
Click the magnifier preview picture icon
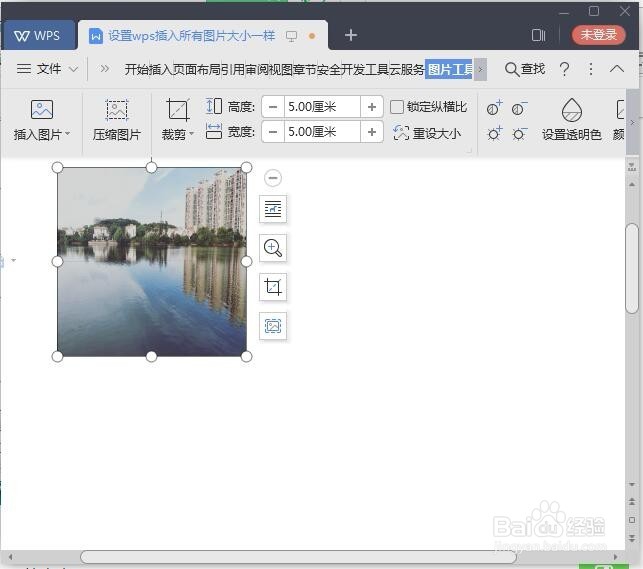click(x=273, y=248)
